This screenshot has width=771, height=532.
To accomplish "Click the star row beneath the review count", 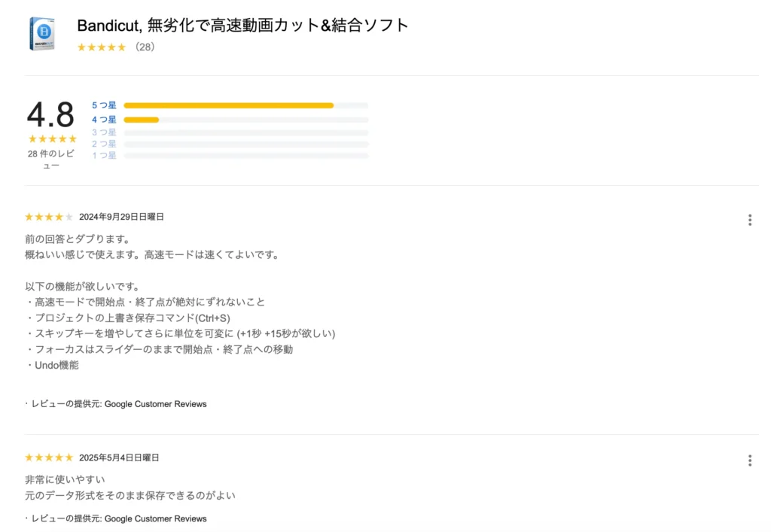I will (51, 139).
